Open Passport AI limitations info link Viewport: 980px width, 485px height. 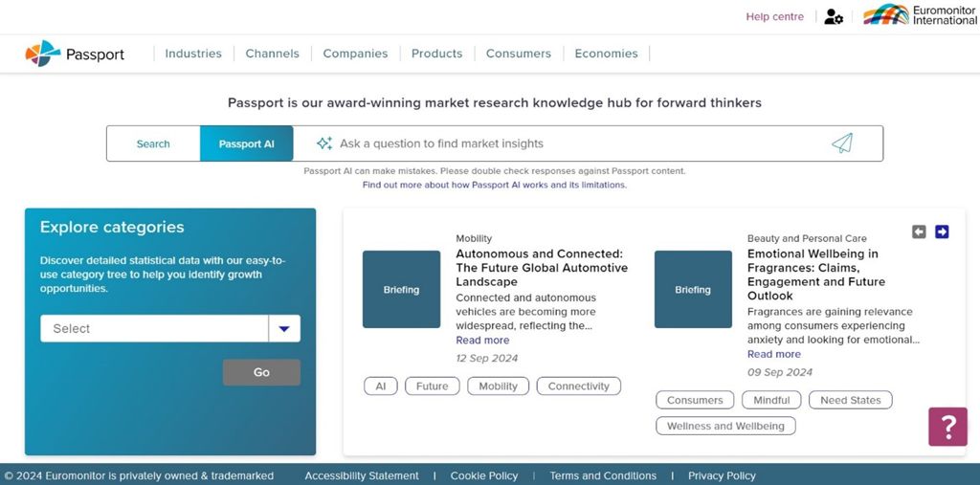(495, 185)
